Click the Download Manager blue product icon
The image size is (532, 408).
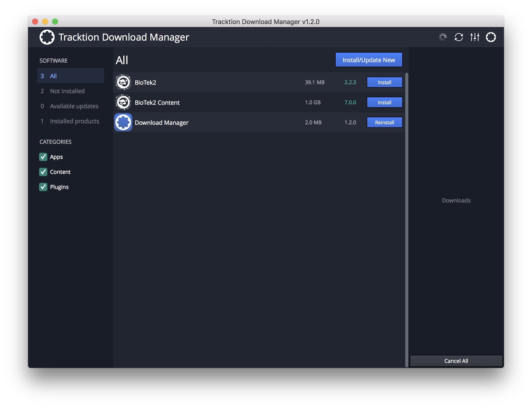click(x=123, y=123)
